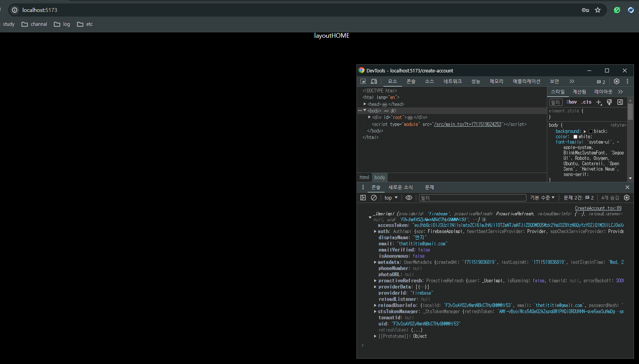
Task: Bookmark this page with the star icon
Action: pos(598,10)
